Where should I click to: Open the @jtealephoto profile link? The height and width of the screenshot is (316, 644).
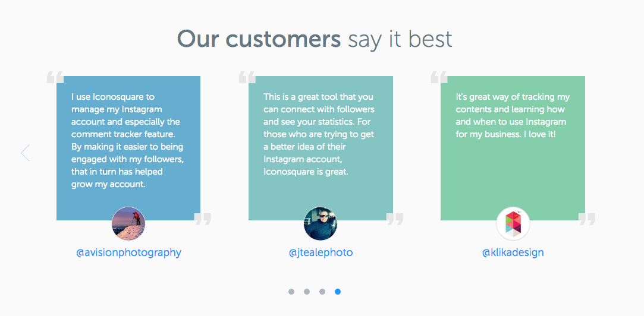pyautogui.click(x=321, y=252)
